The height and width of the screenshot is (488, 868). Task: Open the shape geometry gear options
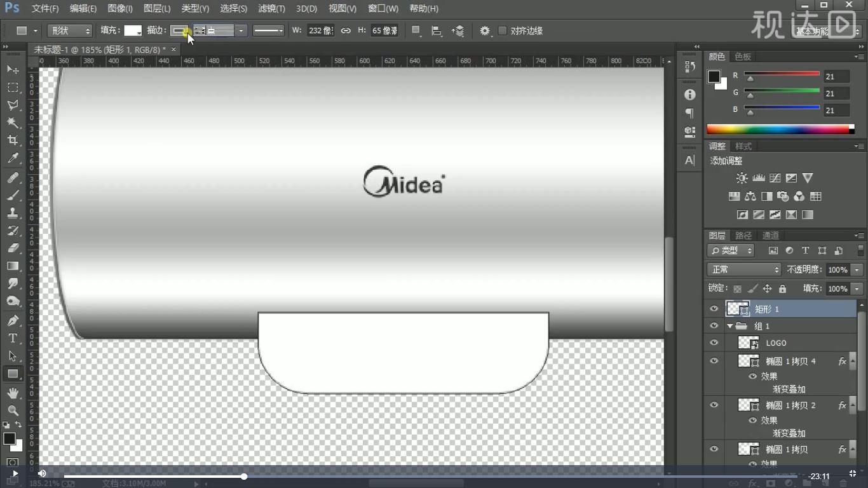pyautogui.click(x=485, y=30)
